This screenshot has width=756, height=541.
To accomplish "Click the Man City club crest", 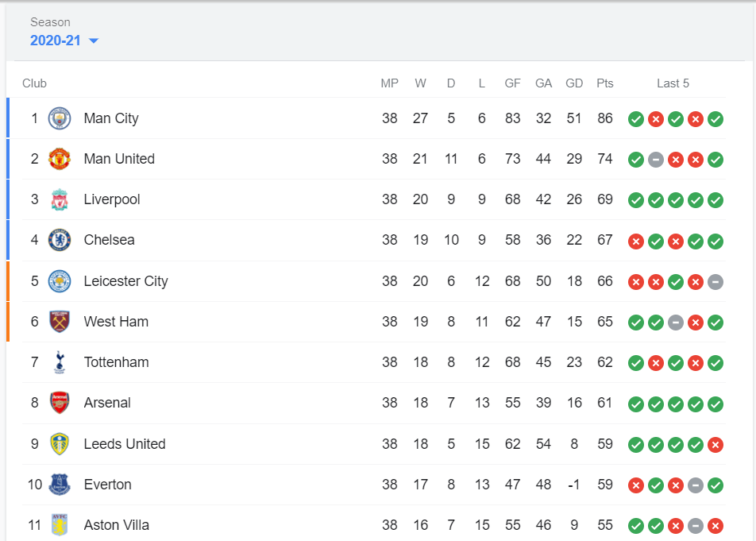I will 60,118.
